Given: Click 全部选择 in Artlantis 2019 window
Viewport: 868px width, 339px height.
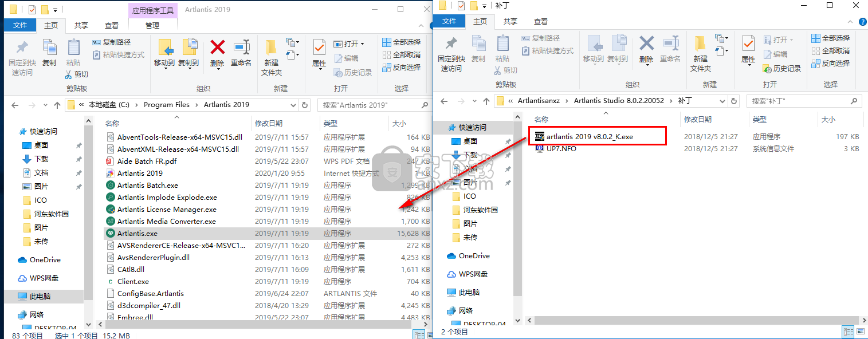Looking at the screenshot, I should 401,42.
